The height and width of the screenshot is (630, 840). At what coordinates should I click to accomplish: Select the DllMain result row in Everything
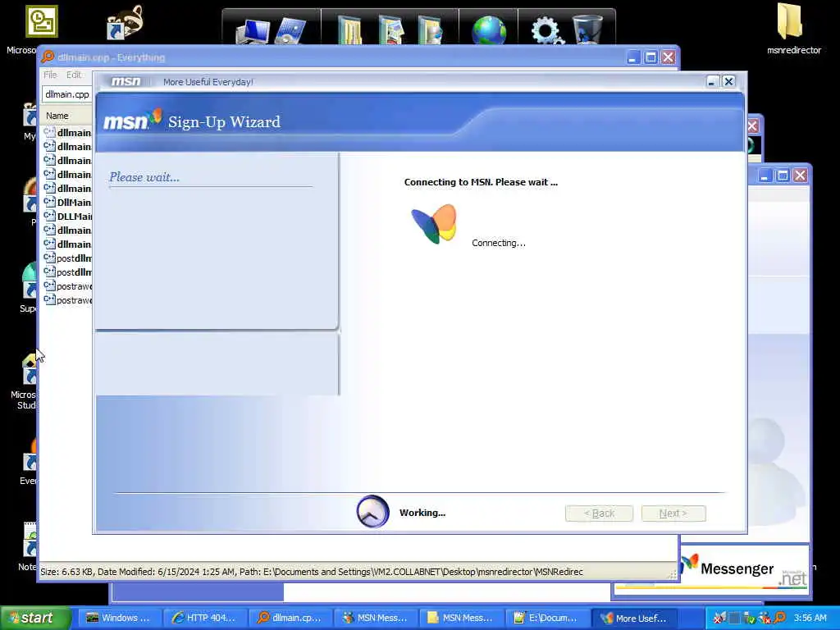(67, 202)
